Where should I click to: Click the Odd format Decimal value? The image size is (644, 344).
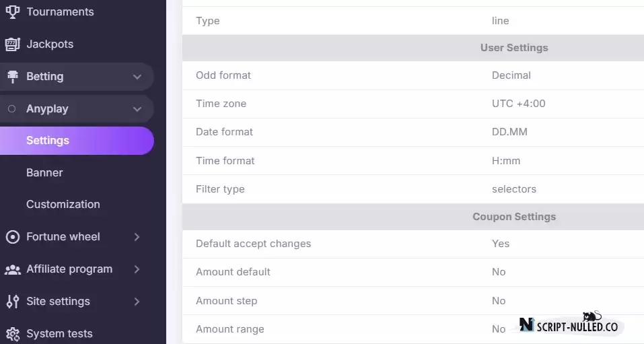coord(511,75)
